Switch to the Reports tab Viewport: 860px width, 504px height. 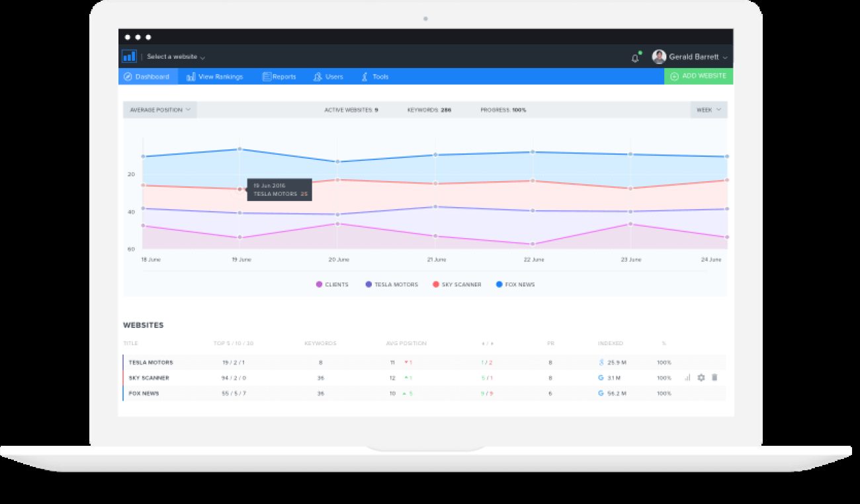coord(279,77)
